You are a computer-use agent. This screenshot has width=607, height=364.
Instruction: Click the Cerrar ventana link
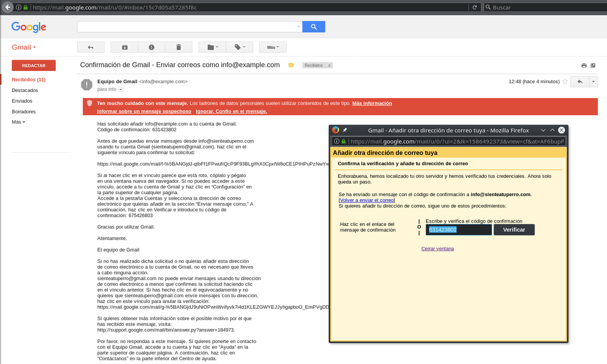coord(438,249)
